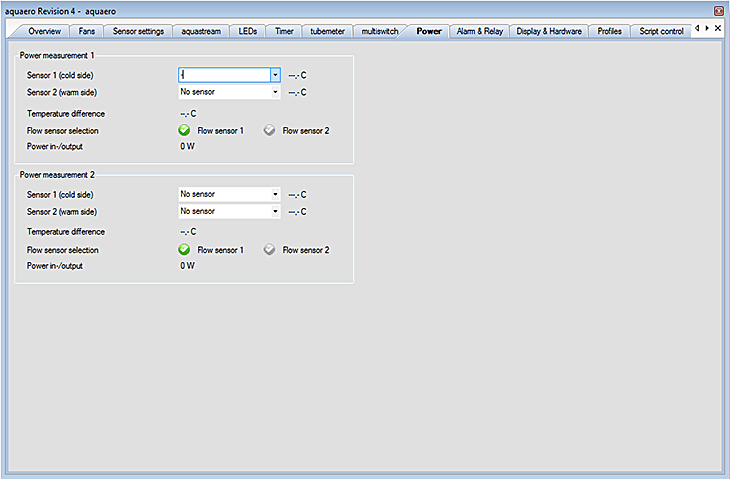Select Flow sensor 2 for Power measurement 1
The image size is (730, 479).
click(x=269, y=131)
